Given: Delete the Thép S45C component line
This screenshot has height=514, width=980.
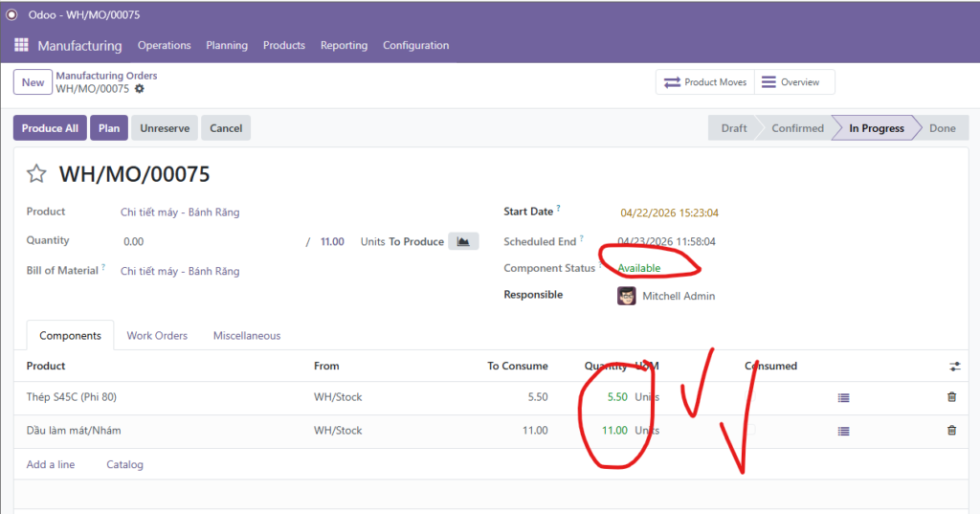Looking at the screenshot, I should pos(951,397).
